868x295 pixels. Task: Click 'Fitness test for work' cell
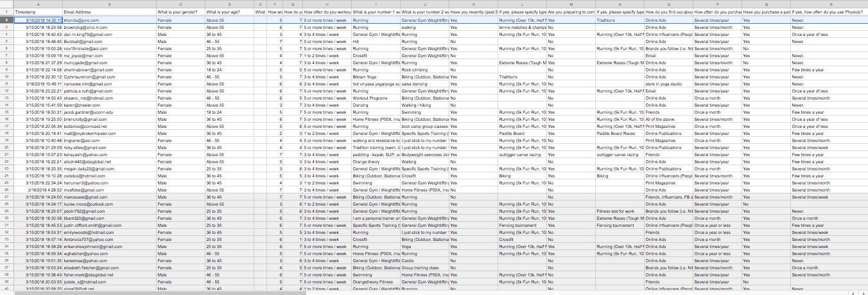619,211
